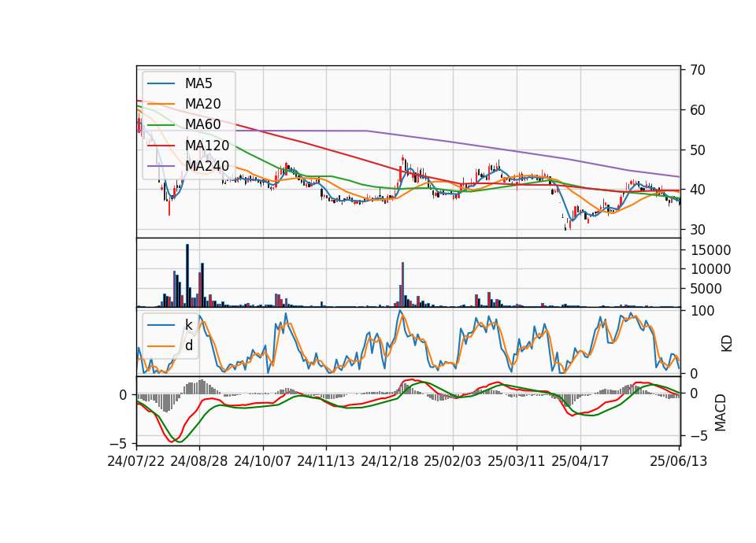Screen dimensions: 756x543
Task: Click the MA20 legend label
Action: pyautogui.click(x=202, y=104)
